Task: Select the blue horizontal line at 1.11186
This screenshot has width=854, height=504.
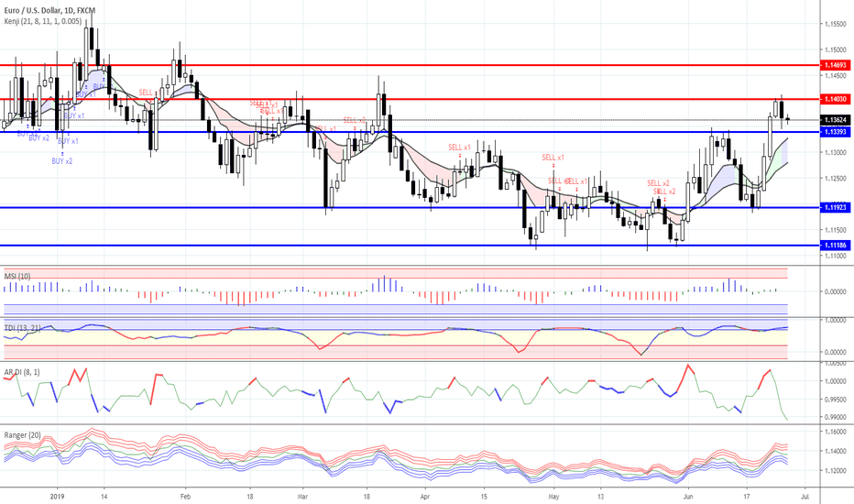Action: [x=410, y=246]
